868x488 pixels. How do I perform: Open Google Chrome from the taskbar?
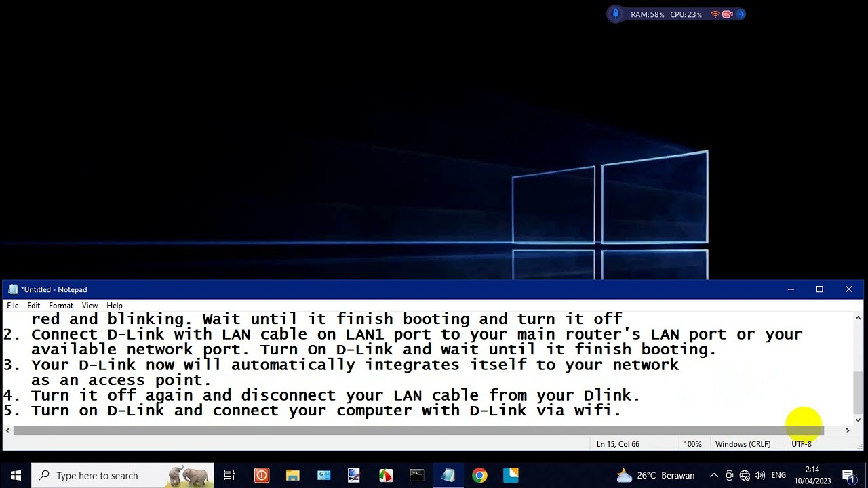[x=479, y=476]
